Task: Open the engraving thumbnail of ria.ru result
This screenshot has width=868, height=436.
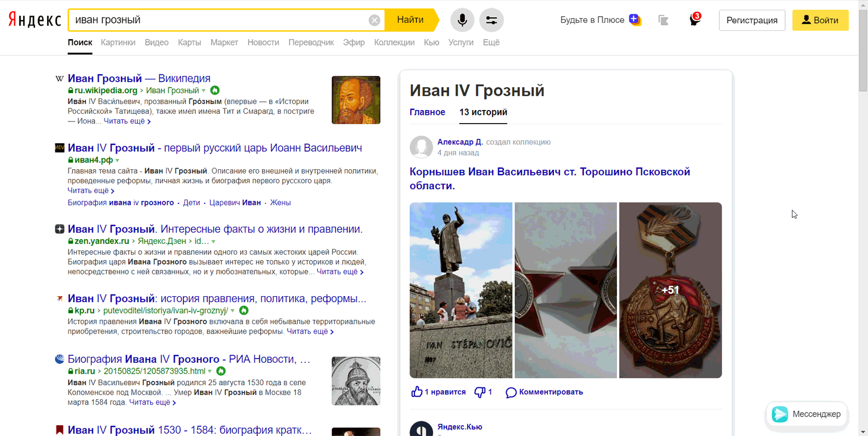Action: click(356, 381)
